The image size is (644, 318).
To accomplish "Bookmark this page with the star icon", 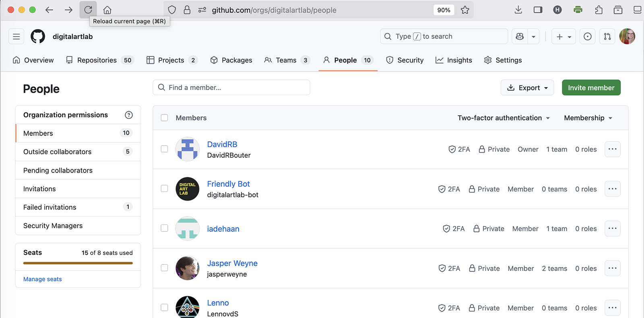I will pos(465,10).
